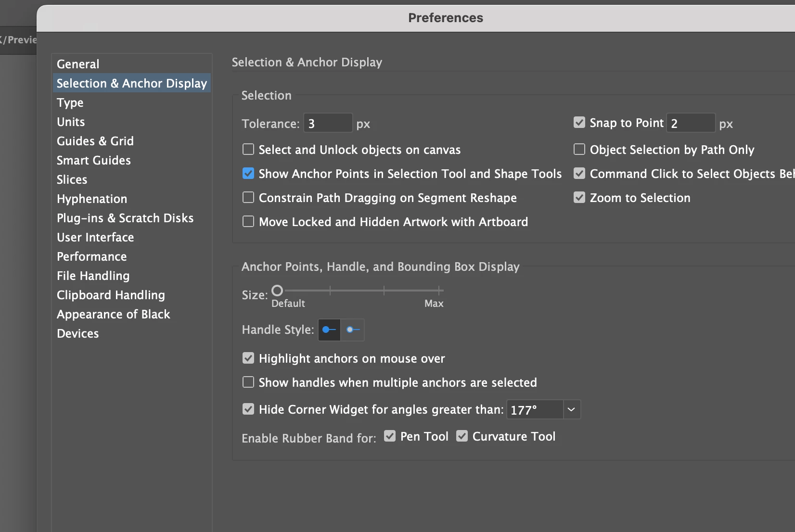
Task: Click the 177° angle value field
Action: 534,410
